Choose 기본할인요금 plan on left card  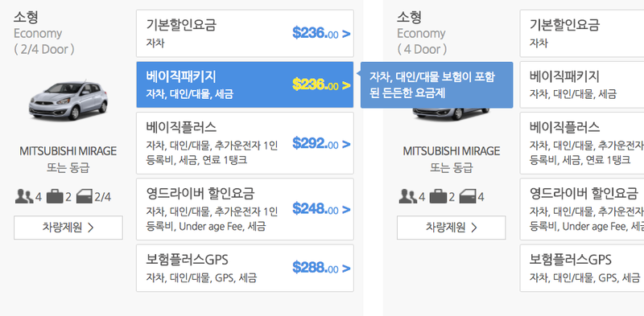coord(245,34)
